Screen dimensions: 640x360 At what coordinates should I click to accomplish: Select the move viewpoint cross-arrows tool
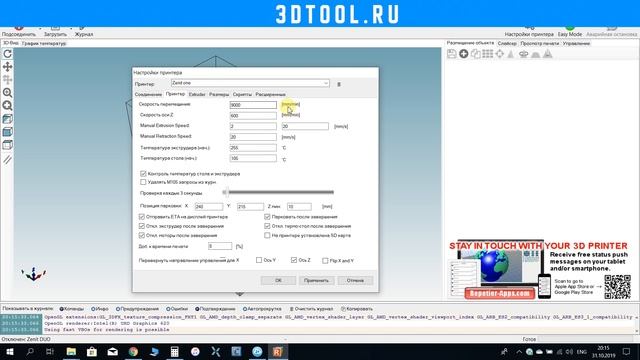coord(7,67)
